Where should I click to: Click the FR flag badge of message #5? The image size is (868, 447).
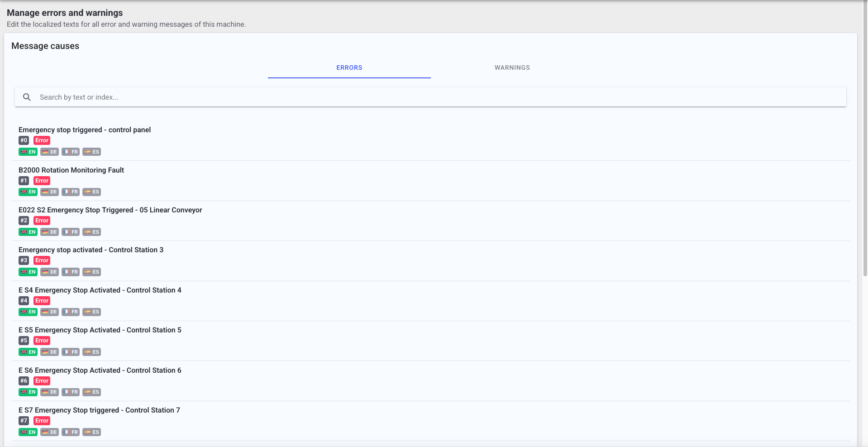[x=71, y=352]
